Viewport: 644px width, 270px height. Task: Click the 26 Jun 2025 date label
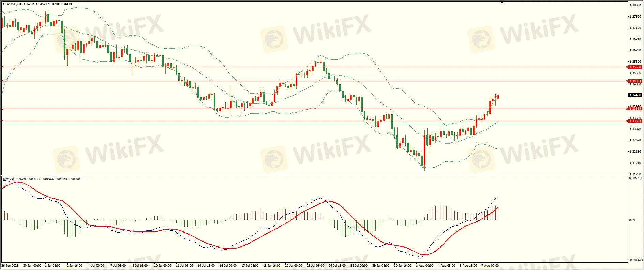pos(10,266)
